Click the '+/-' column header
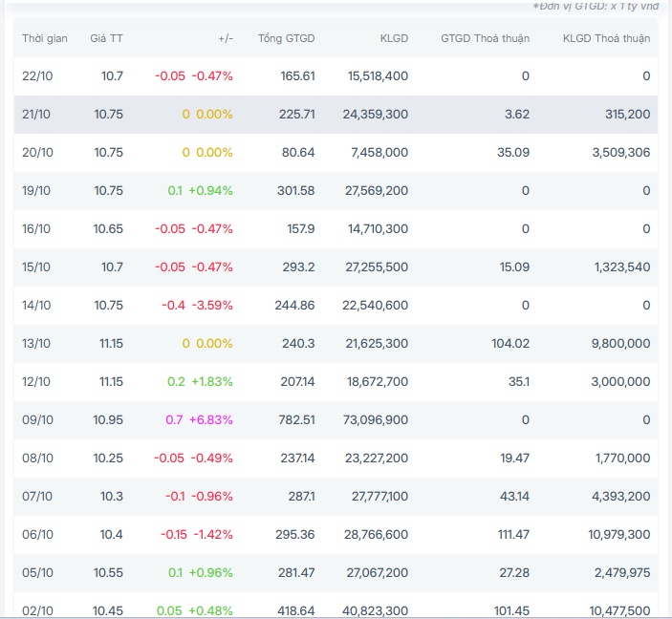This screenshot has width=672, height=619. click(226, 38)
